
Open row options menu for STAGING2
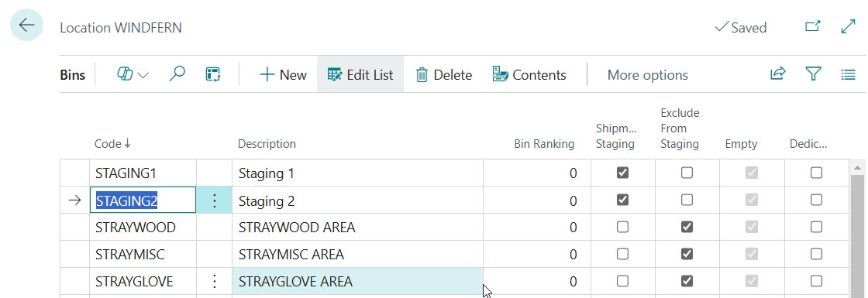point(214,200)
